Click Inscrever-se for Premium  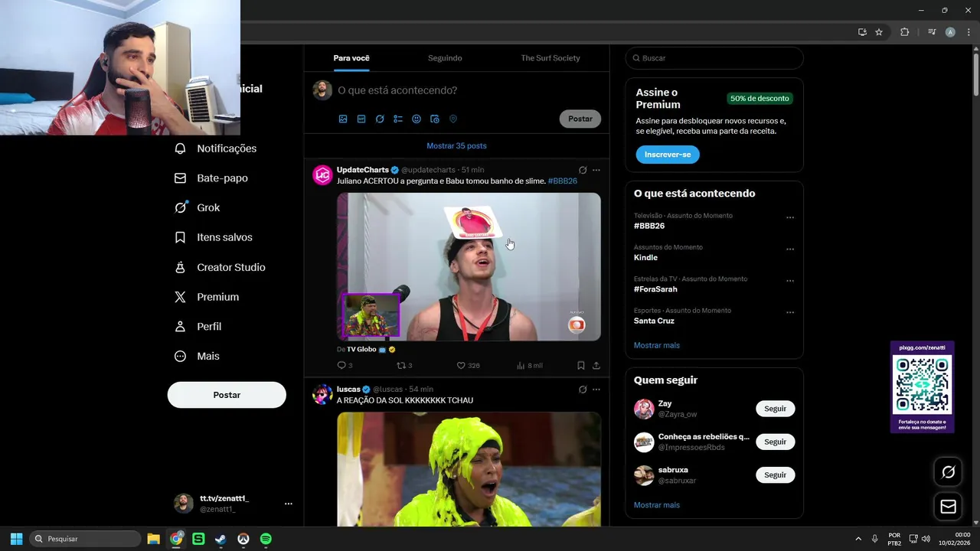668,155
